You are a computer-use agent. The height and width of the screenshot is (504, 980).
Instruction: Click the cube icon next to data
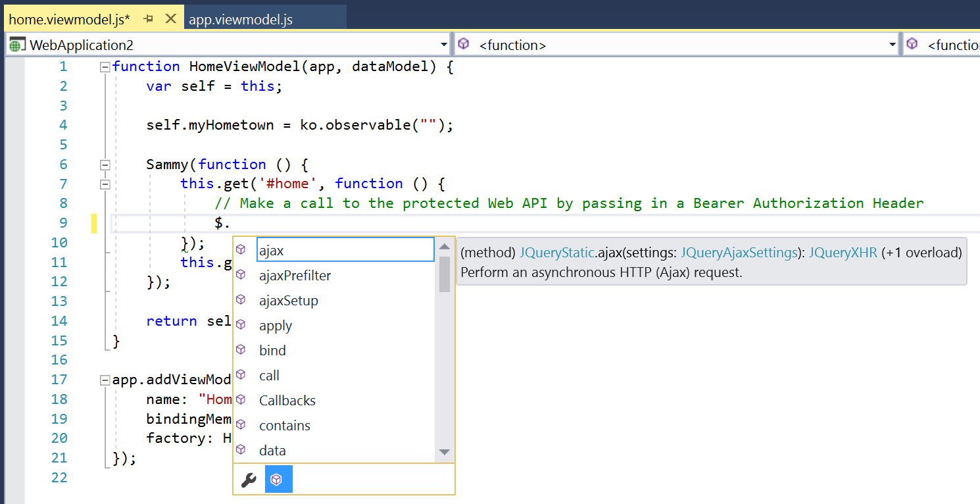241,450
